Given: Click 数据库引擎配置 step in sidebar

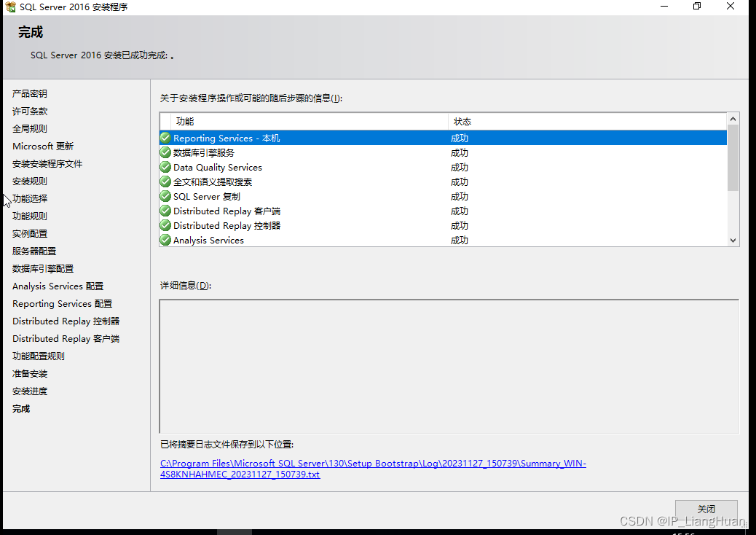Looking at the screenshot, I should coord(43,268).
